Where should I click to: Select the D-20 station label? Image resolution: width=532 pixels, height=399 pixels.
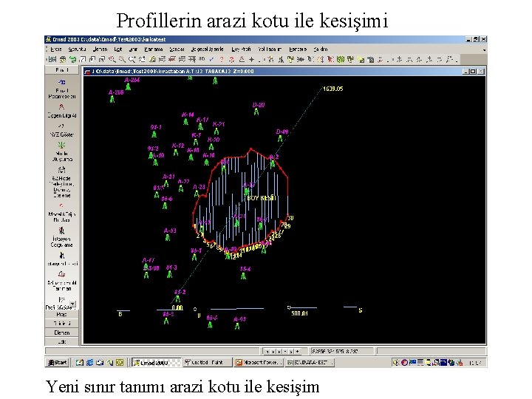[x=259, y=105]
